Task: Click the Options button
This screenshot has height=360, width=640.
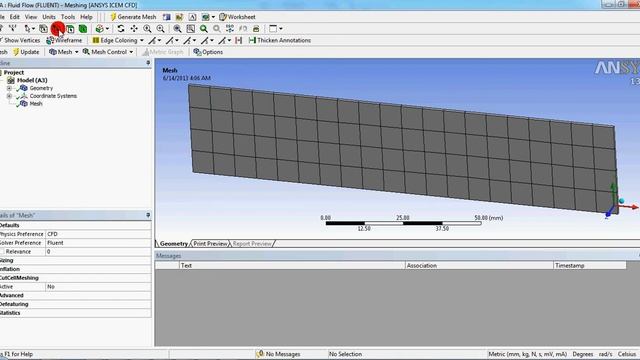Action: coord(208,52)
